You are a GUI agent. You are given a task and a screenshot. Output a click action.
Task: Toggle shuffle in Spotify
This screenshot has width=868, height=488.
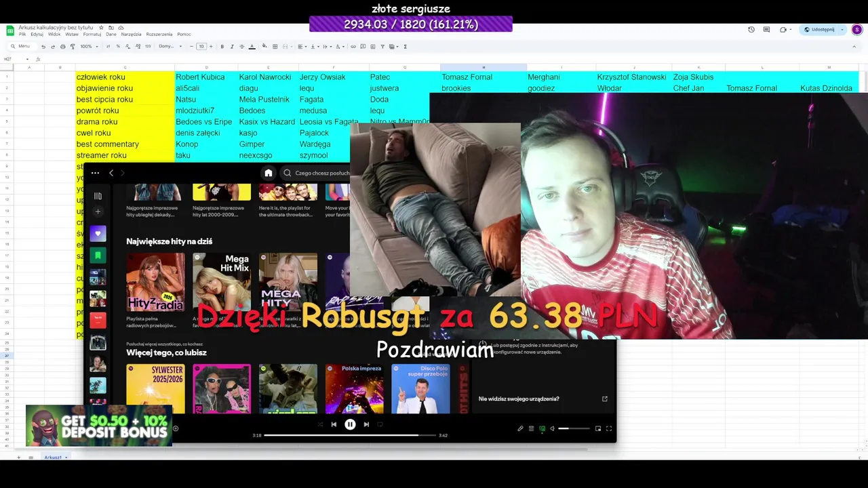[x=321, y=424]
